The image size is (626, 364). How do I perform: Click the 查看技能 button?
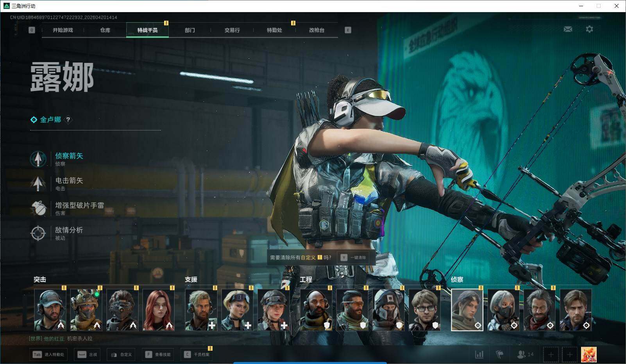[x=158, y=355]
